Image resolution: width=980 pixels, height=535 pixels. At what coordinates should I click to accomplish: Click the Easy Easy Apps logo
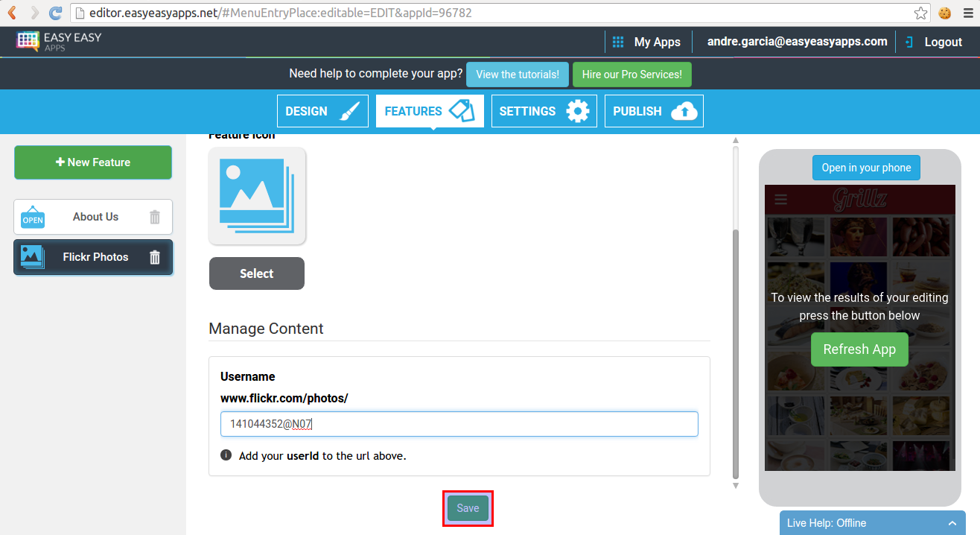[57, 41]
